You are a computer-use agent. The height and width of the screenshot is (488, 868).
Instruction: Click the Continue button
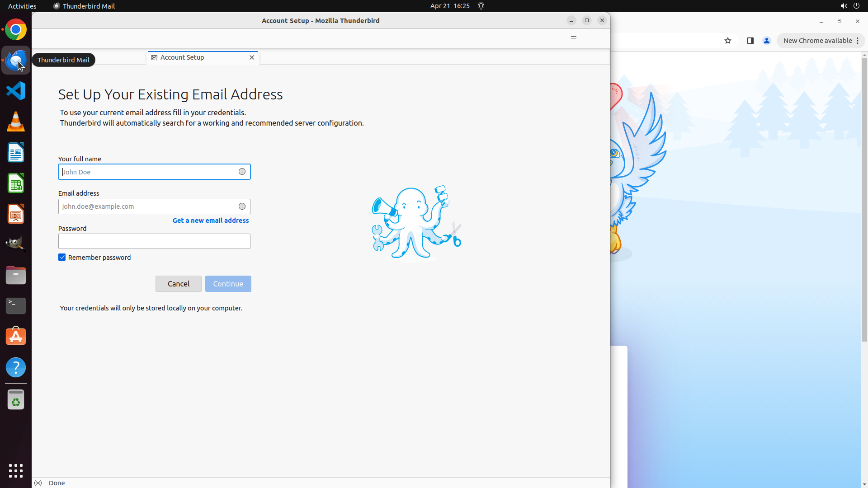(x=228, y=284)
